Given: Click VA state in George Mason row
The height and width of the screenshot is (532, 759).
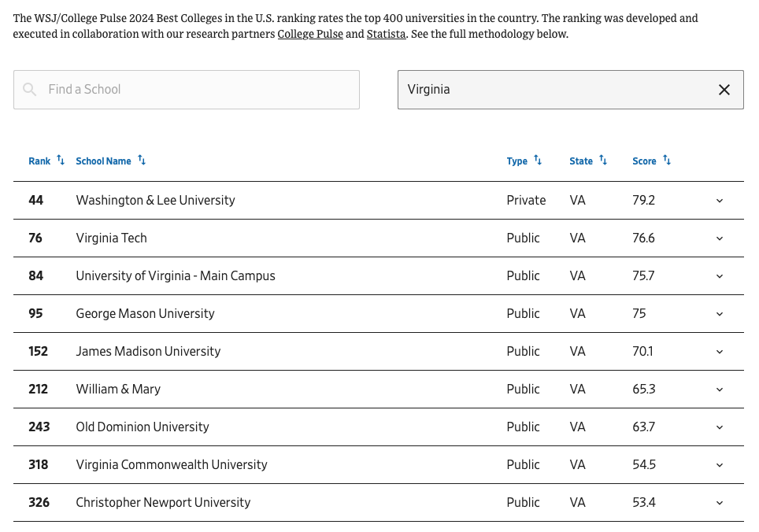Looking at the screenshot, I should (x=577, y=313).
